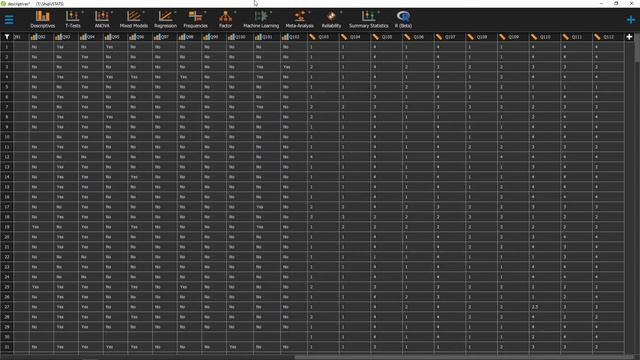Open the Meta-Analysis module menu
The width and height of the screenshot is (640, 360).
point(300,19)
